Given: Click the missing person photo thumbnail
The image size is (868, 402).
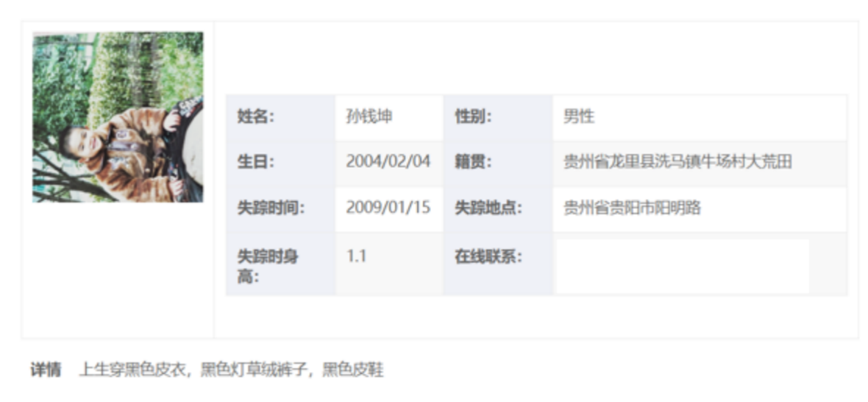Looking at the screenshot, I should pyautogui.click(x=118, y=116).
